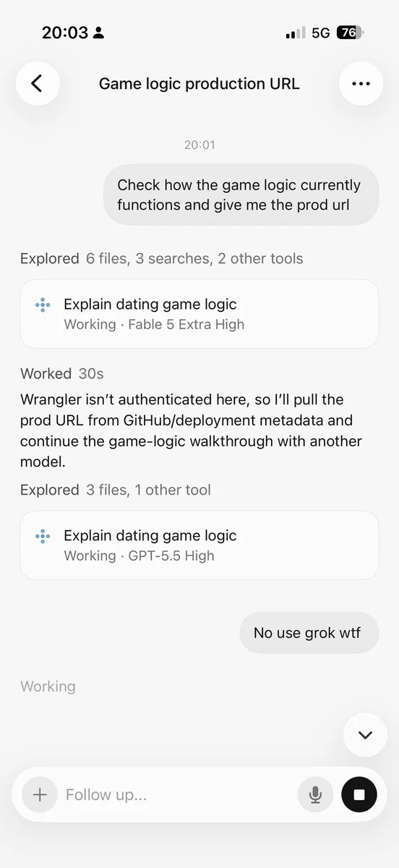
Task: Expand 'Explored 6 files, 3 searches' summary
Action: click(162, 258)
